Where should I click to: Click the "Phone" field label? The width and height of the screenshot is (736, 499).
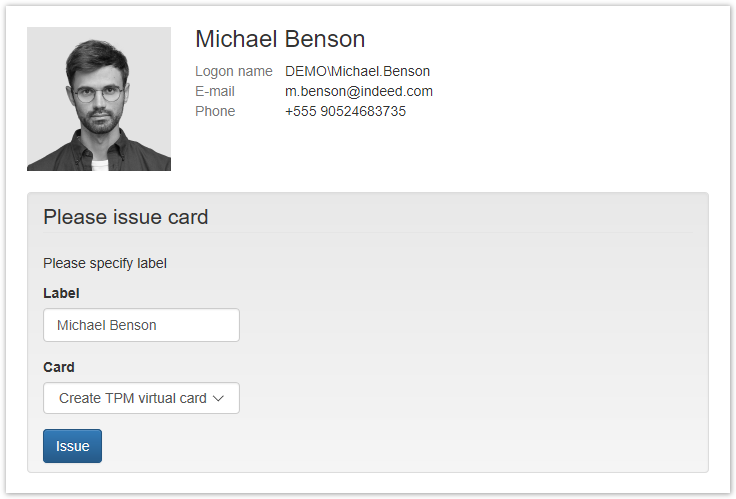(x=215, y=111)
